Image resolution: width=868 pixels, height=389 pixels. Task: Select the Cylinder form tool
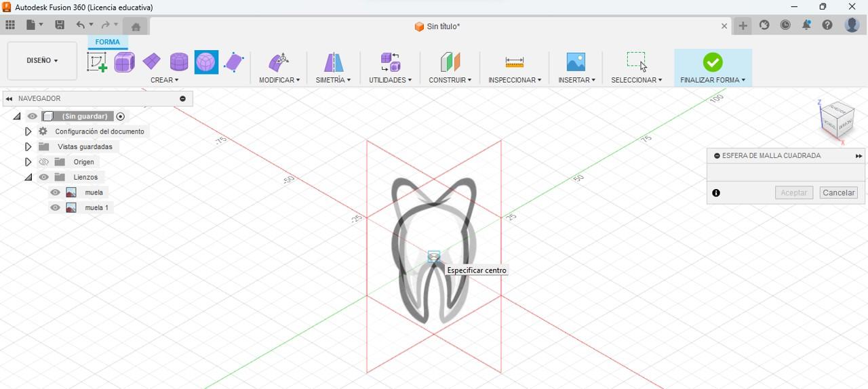tap(179, 62)
